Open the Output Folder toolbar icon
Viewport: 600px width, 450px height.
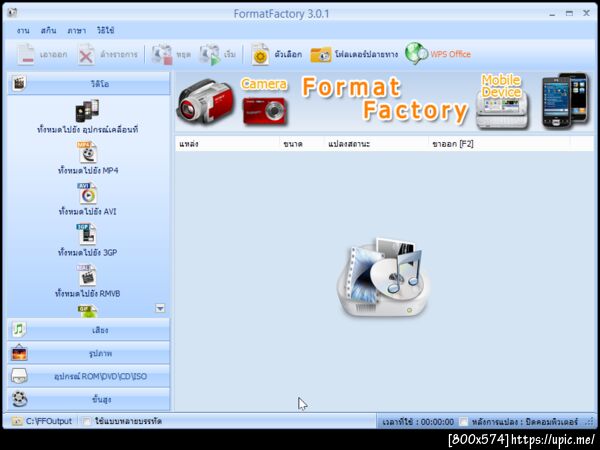(321, 55)
